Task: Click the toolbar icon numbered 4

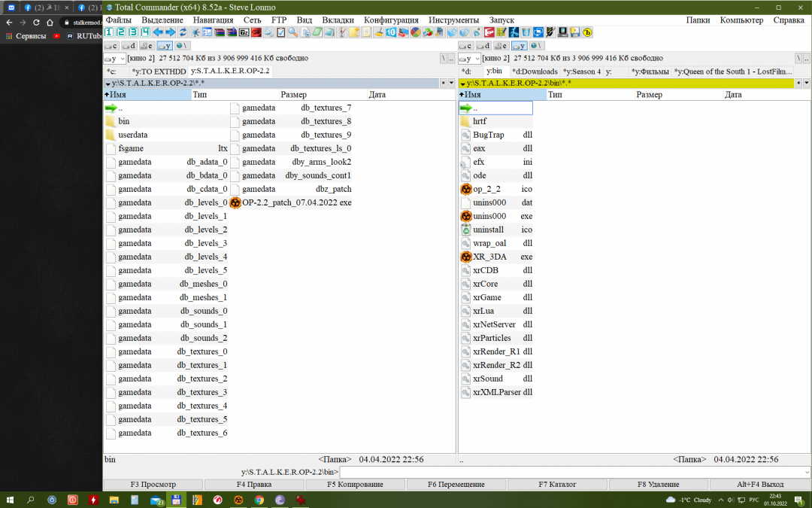Action: pyautogui.click(x=146, y=32)
